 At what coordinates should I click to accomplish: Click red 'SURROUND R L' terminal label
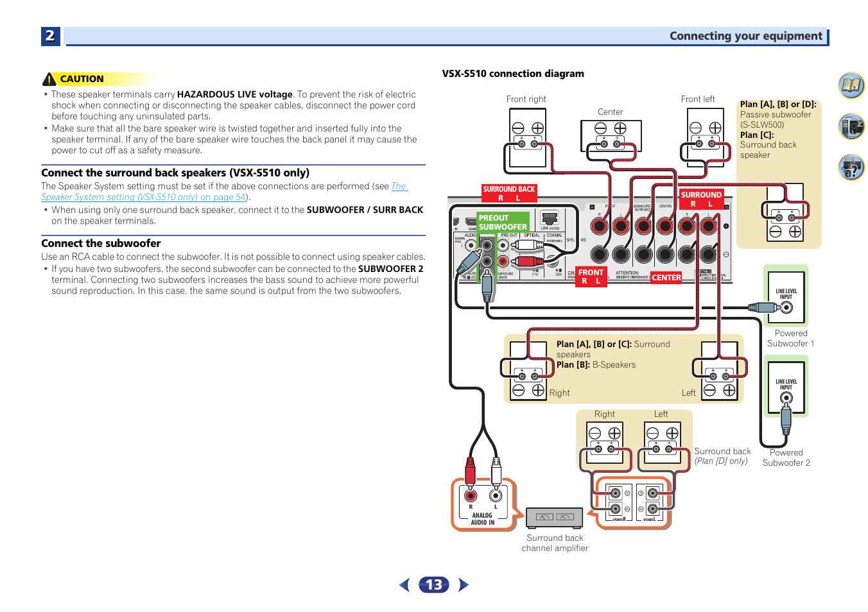701,199
